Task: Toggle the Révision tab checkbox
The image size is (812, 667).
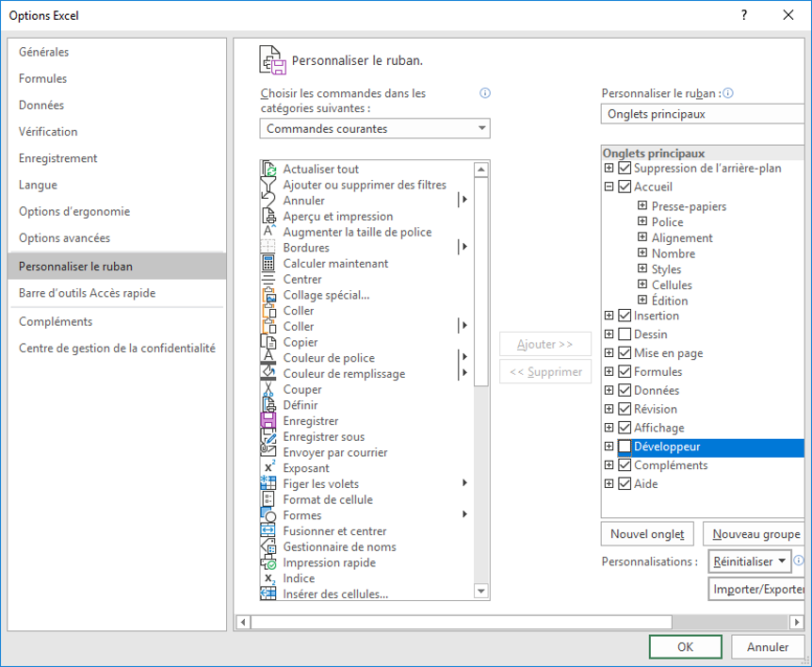Action: coord(625,409)
